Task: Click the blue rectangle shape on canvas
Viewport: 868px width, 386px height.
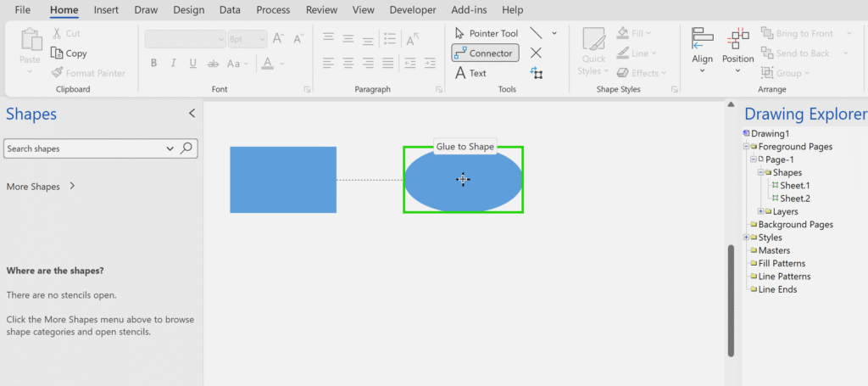Action: tap(282, 180)
